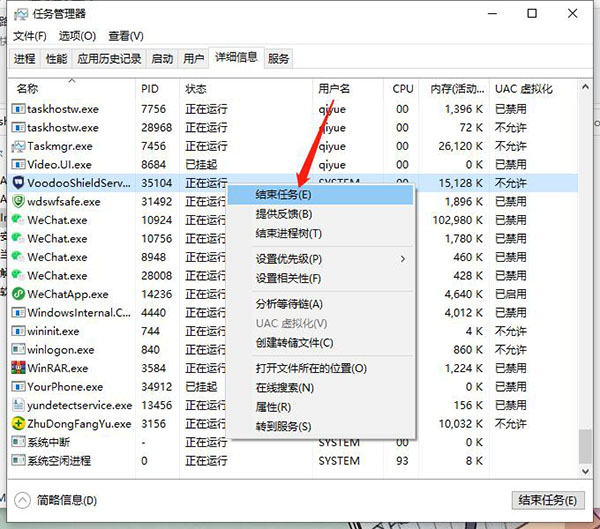The image size is (600, 529).
Task: Open the 文件(F) menu
Action: [x=29, y=36]
